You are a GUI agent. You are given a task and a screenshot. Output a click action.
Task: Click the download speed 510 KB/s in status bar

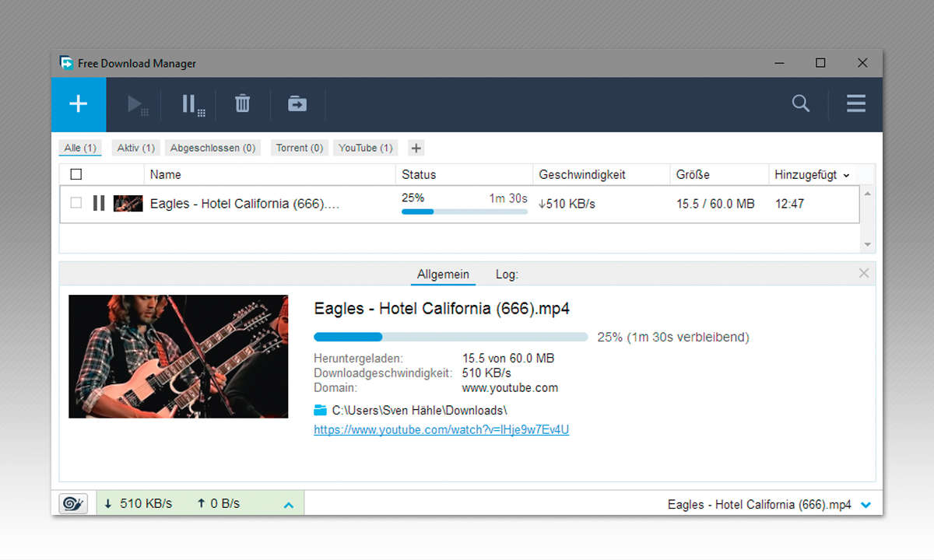pyautogui.click(x=139, y=503)
